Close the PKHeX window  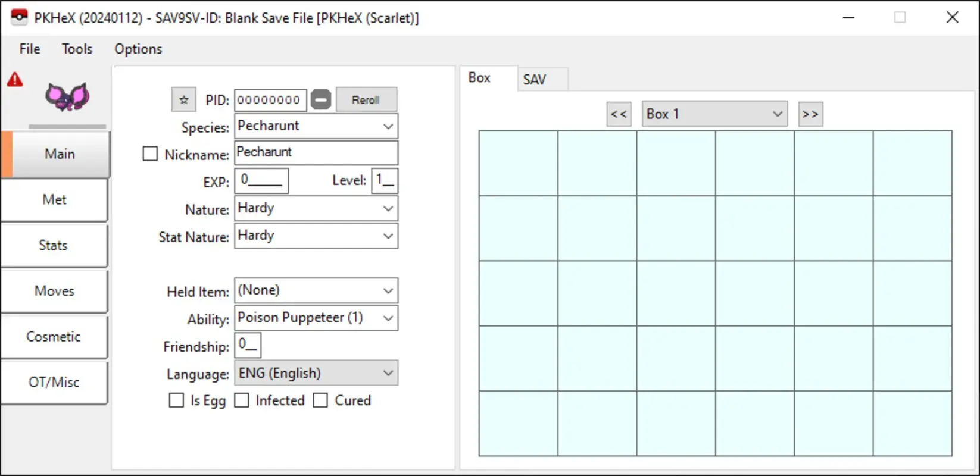click(953, 17)
